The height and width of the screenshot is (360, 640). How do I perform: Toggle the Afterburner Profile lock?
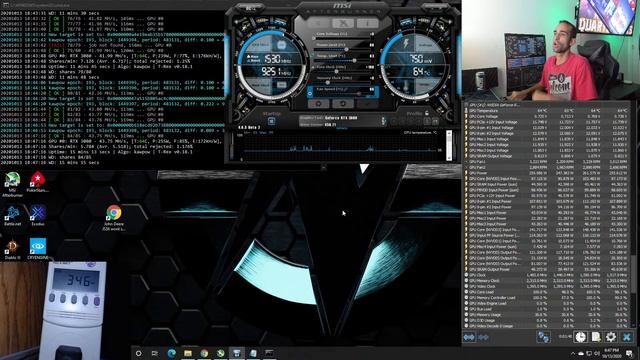coord(427,113)
